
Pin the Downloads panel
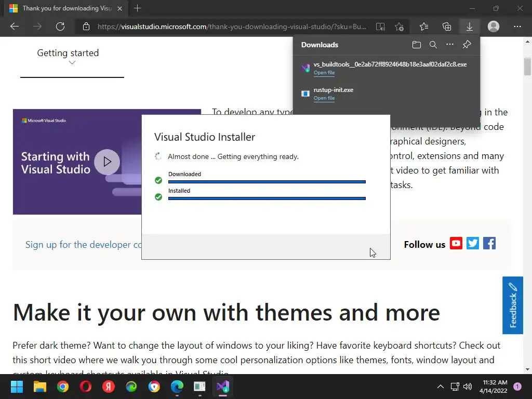pyautogui.click(x=467, y=45)
